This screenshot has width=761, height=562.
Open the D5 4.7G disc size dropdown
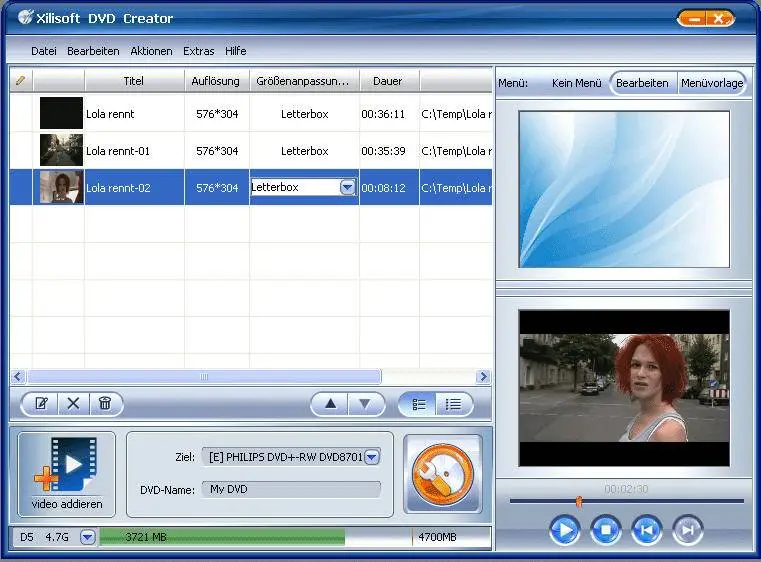[88, 537]
